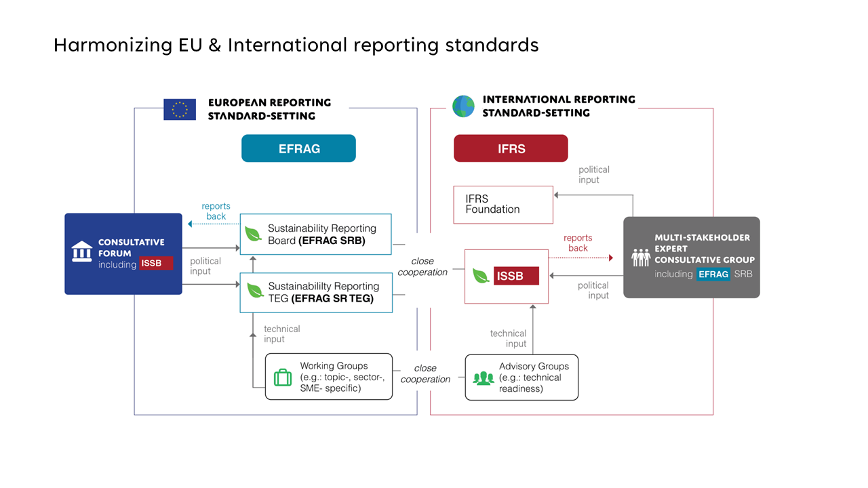Click the leaf icon next to ISSB

pos(482,276)
